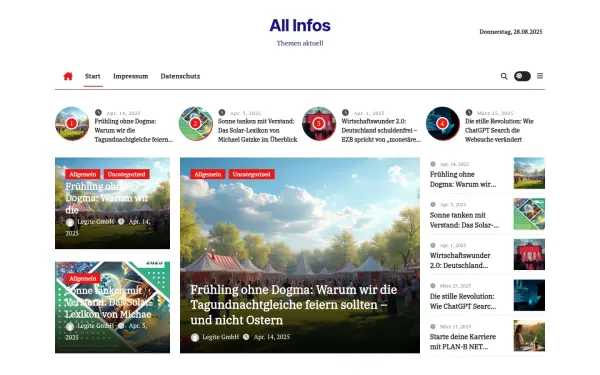The width and height of the screenshot is (600, 375).
Task: Click Uncategorized tag on large featured article
Action: 251,174
